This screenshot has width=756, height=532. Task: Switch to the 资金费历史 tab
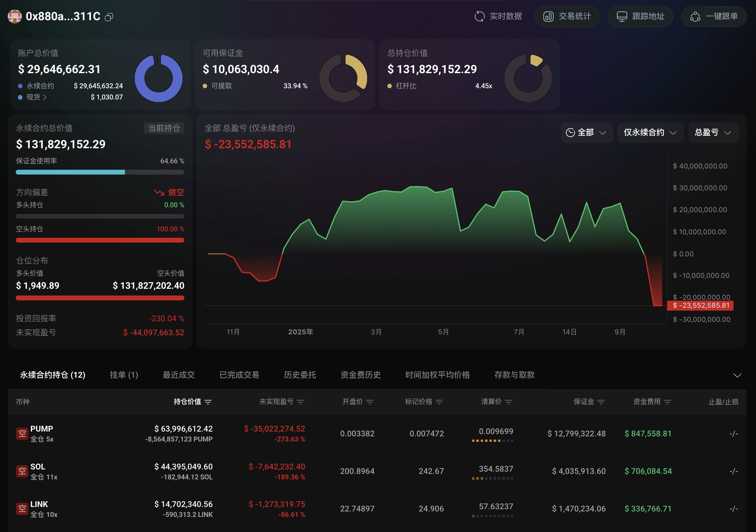(361, 375)
